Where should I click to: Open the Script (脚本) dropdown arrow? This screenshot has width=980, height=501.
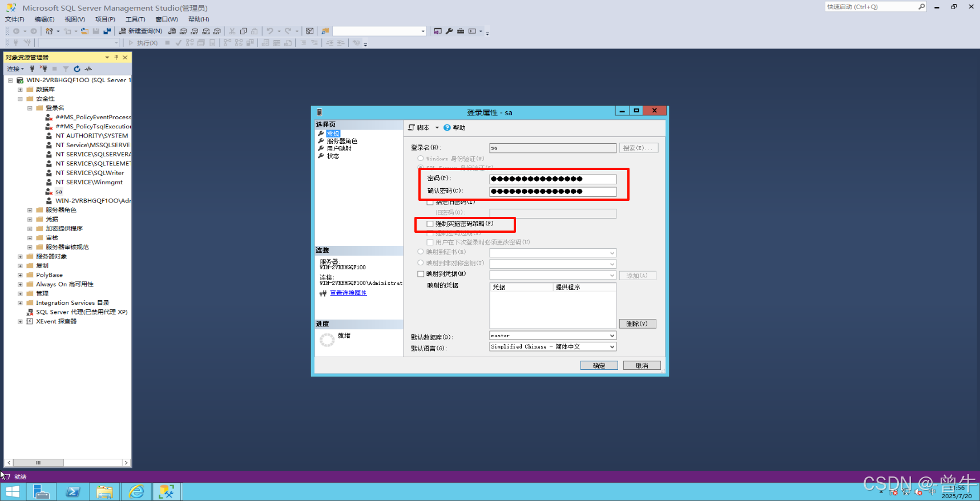click(x=437, y=128)
